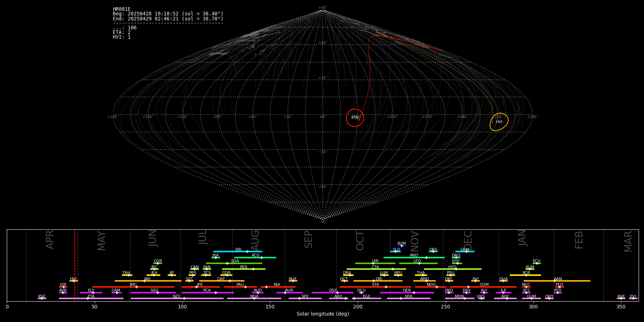
Task: Click the '...: 106' count entry
Action: (125, 28)
